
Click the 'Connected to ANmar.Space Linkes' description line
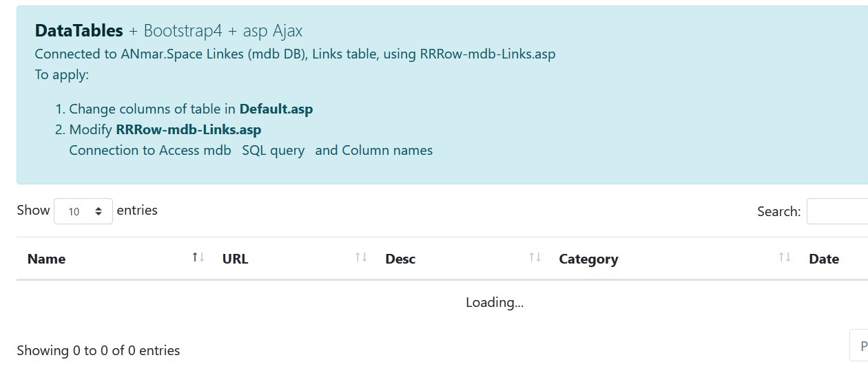pyautogui.click(x=295, y=54)
